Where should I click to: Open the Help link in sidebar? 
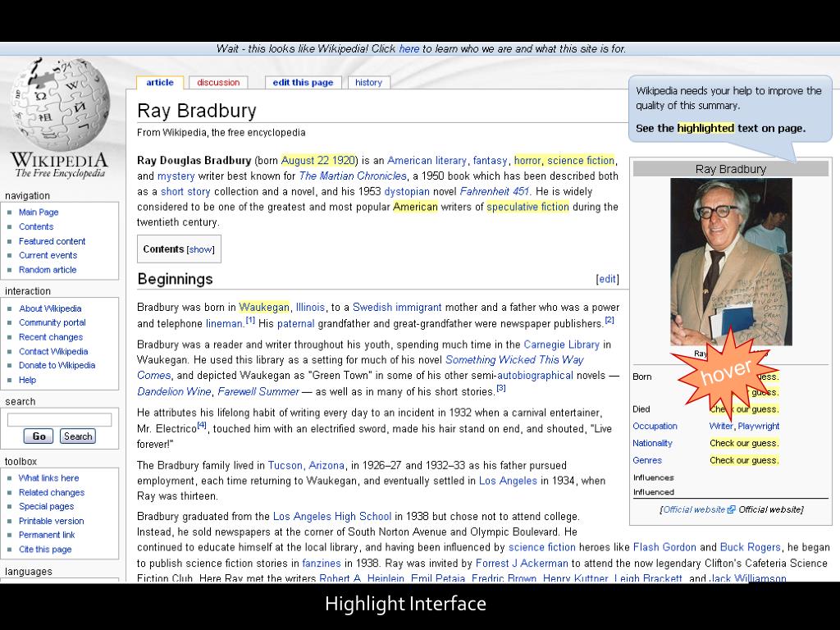(x=27, y=380)
